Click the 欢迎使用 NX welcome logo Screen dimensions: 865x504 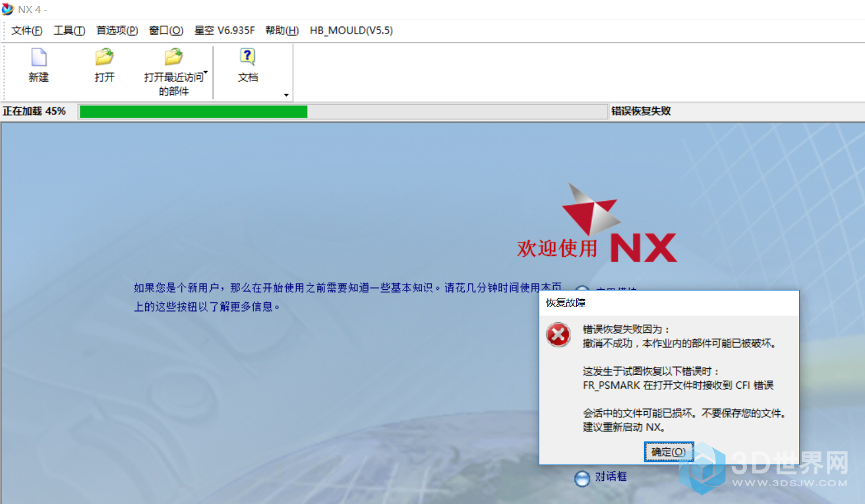(597, 223)
